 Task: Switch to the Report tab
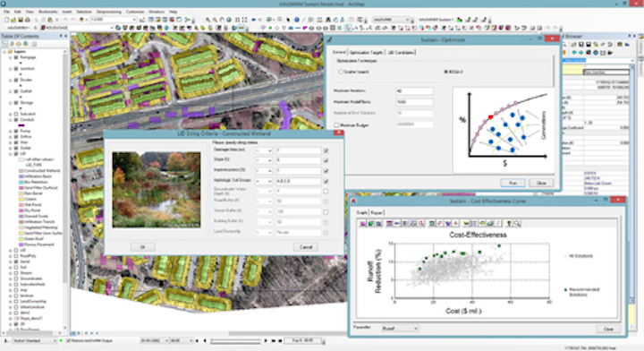click(x=377, y=213)
